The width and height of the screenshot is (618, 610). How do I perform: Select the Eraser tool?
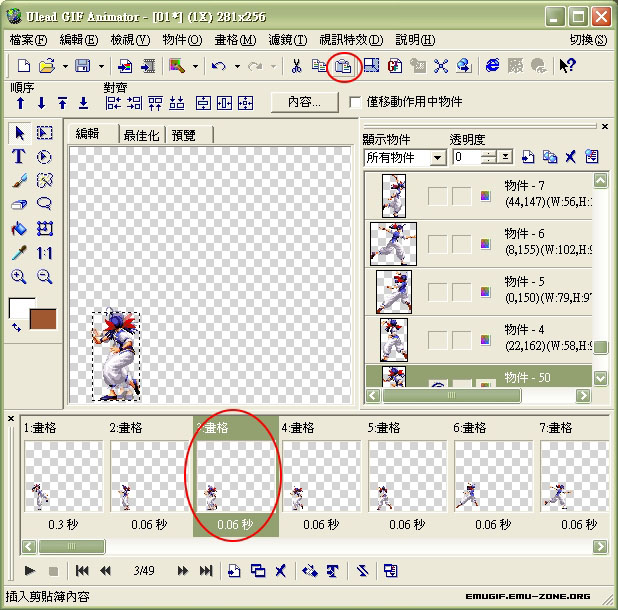[19, 204]
